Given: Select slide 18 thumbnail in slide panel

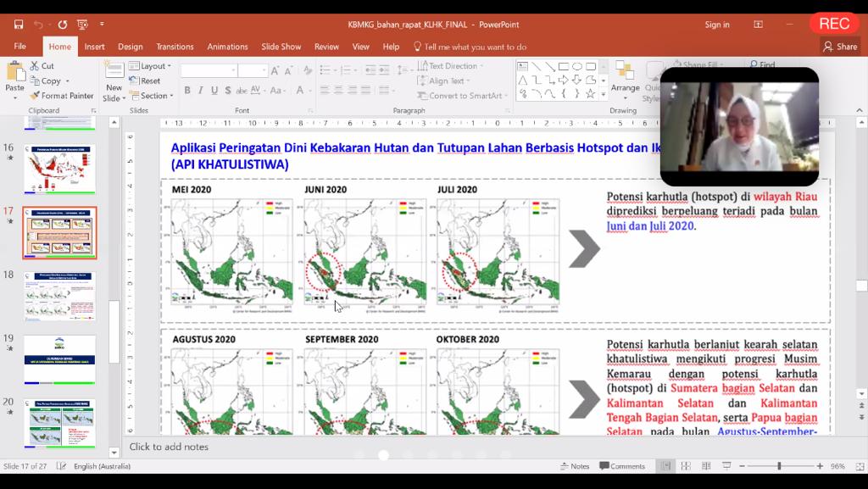Looking at the screenshot, I should (x=59, y=296).
